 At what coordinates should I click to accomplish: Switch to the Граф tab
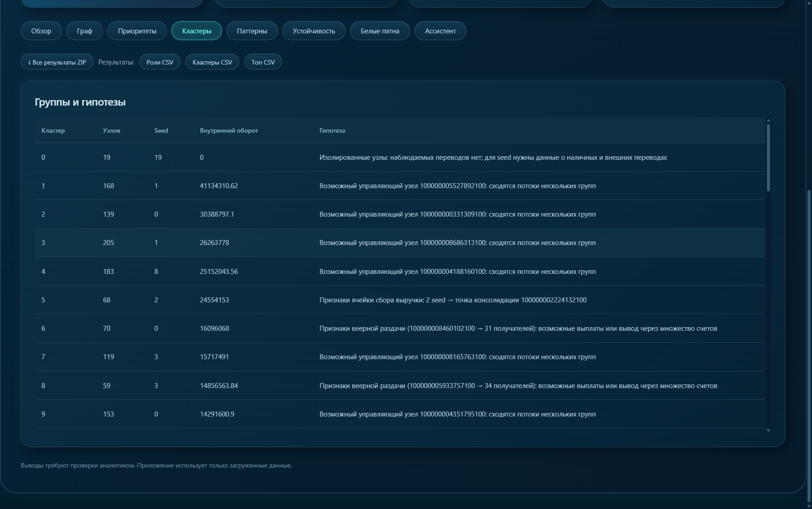84,31
